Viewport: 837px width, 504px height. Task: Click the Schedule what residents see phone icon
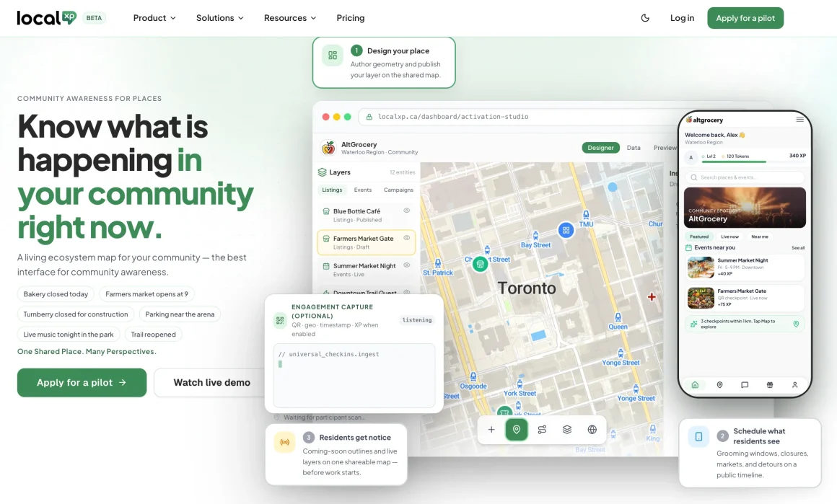point(698,437)
